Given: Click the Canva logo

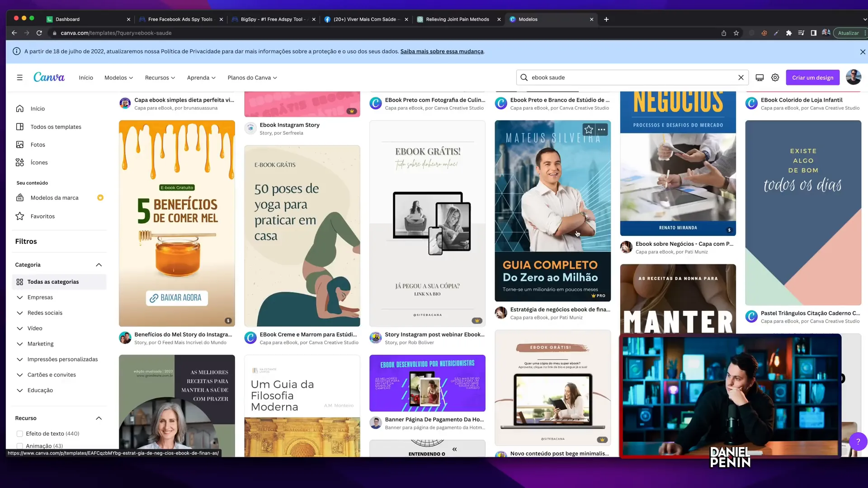Looking at the screenshot, I should (49, 77).
